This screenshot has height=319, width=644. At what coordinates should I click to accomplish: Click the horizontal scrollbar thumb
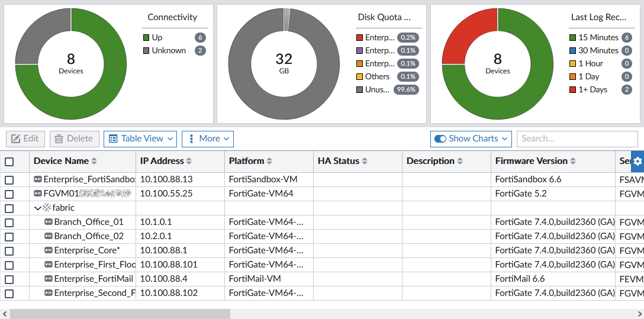120,314
